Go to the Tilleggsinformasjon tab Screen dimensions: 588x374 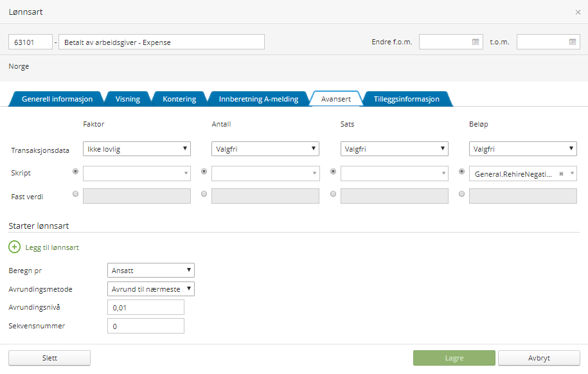407,99
